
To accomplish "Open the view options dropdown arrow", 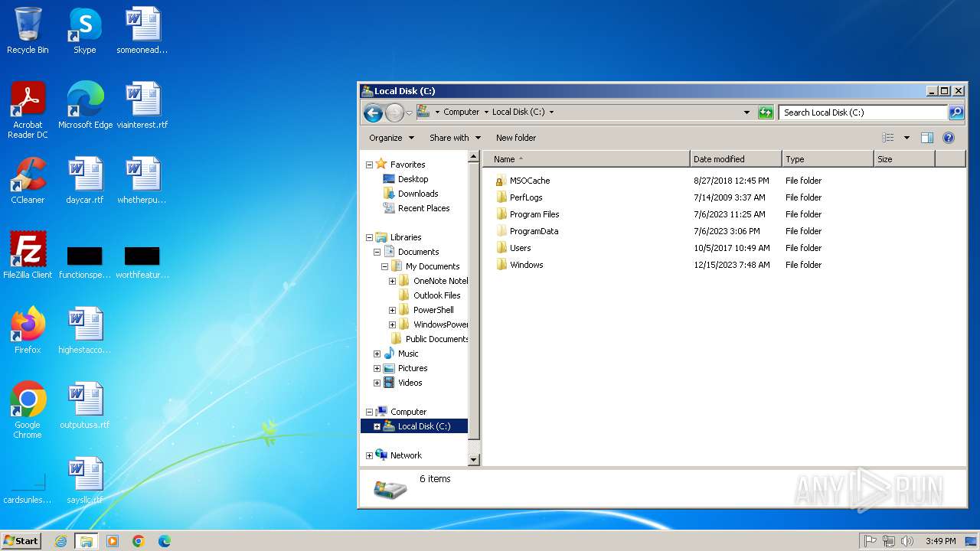I will click(x=906, y=138).
